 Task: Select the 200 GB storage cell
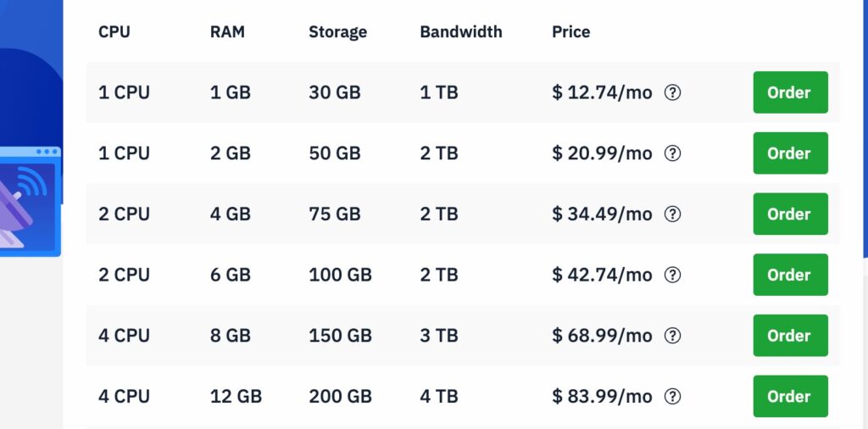(340, 396)
